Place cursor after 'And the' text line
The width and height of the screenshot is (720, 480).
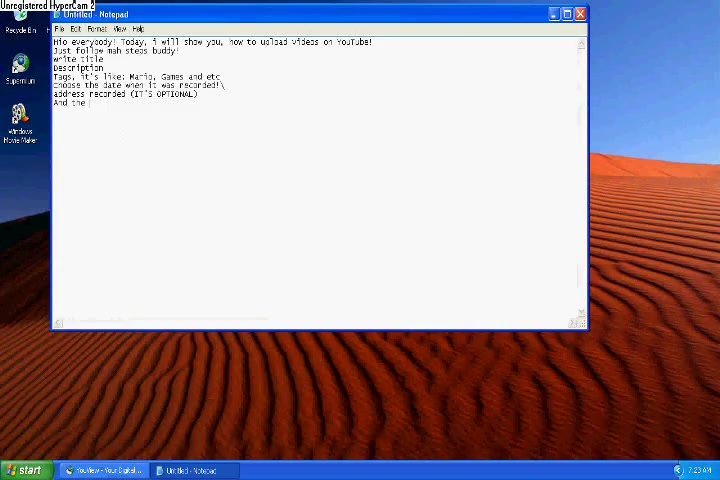click(x=88, y=103)
